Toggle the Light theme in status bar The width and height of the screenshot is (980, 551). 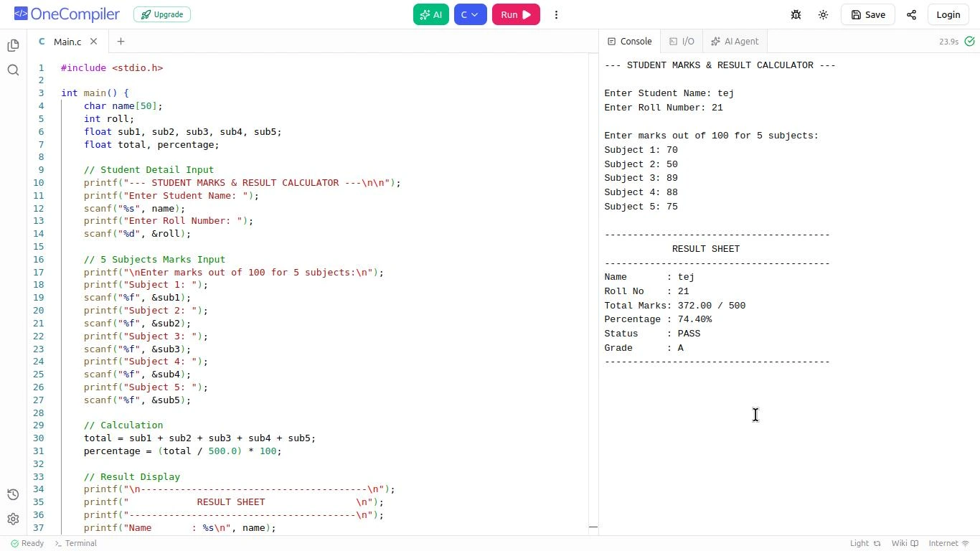coord(864,543)
